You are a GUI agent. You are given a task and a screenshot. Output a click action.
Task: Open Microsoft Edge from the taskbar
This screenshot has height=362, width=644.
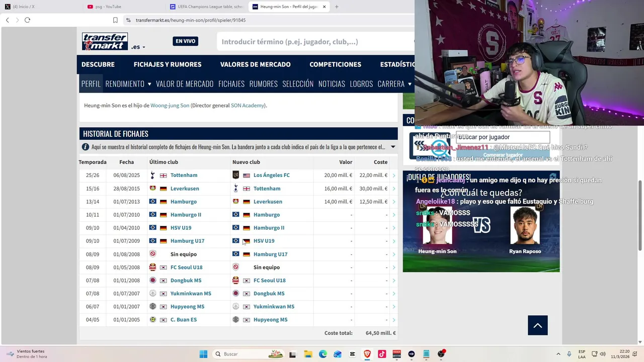click(x=323, y=354)
